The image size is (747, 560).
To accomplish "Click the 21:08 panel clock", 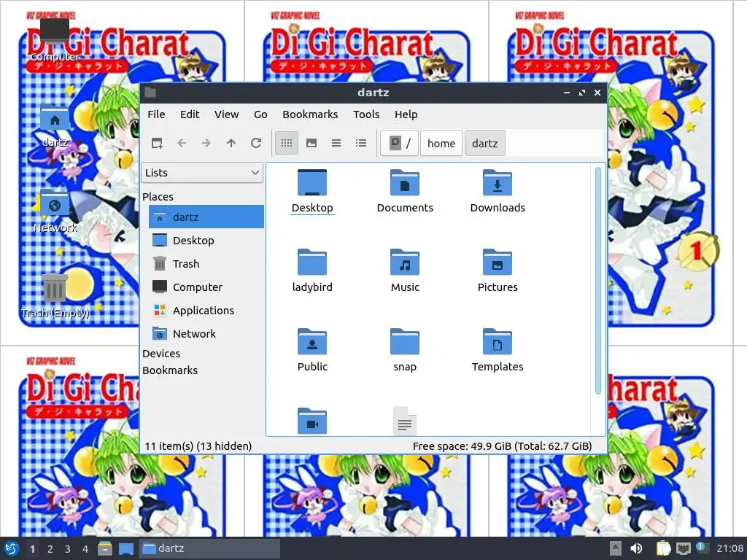I will click(x=729, y=548).
